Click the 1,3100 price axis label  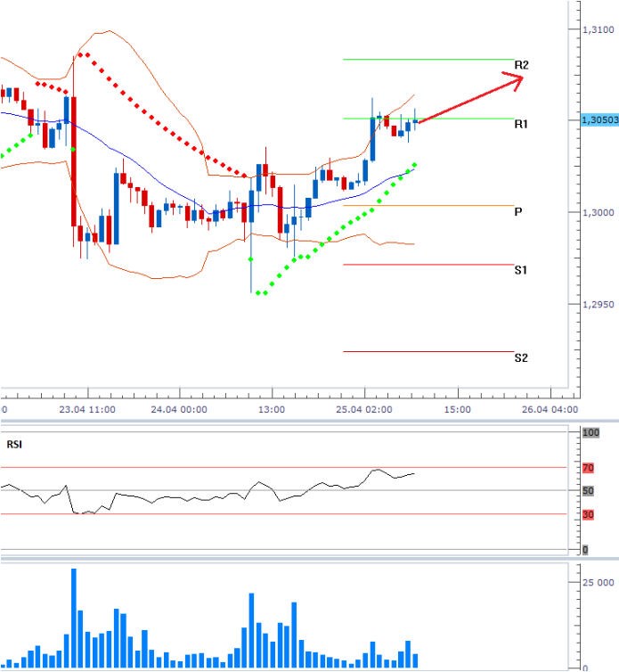[599, 29]
